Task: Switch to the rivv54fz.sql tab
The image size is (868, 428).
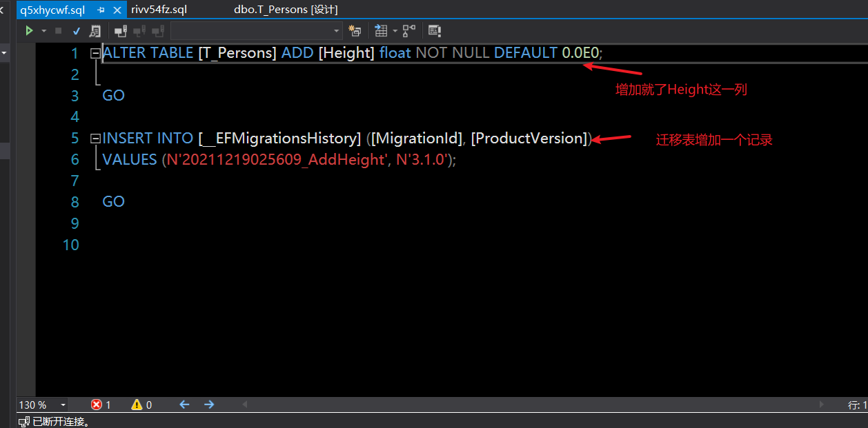Action: [159, 10]
